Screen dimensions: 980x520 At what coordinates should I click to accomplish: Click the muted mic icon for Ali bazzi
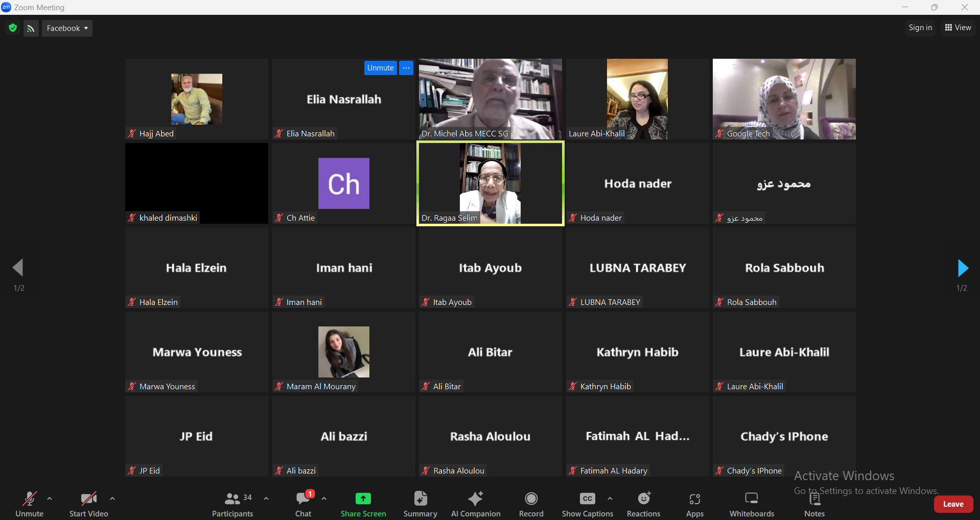(279, 471)
